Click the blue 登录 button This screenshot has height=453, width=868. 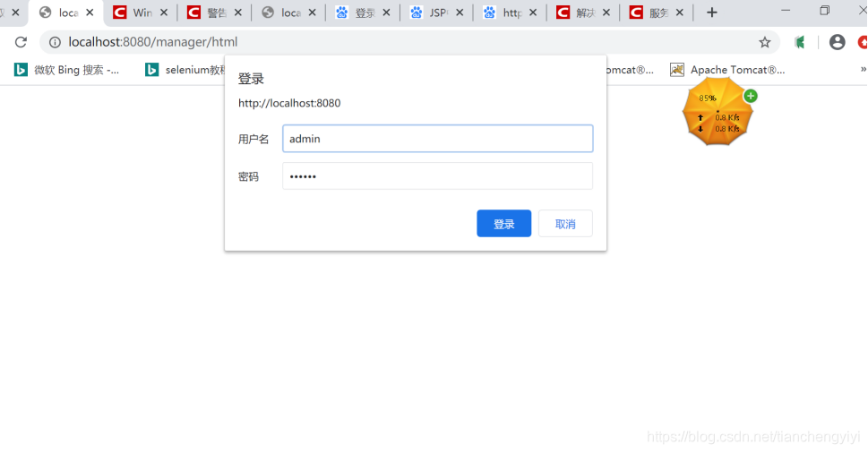click(x=503, y=224)
